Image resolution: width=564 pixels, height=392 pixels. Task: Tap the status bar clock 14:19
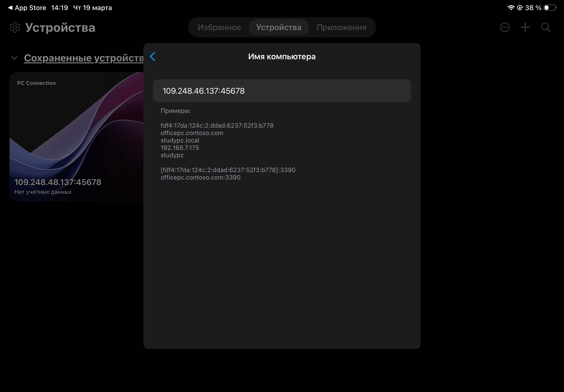coord(60,8)
